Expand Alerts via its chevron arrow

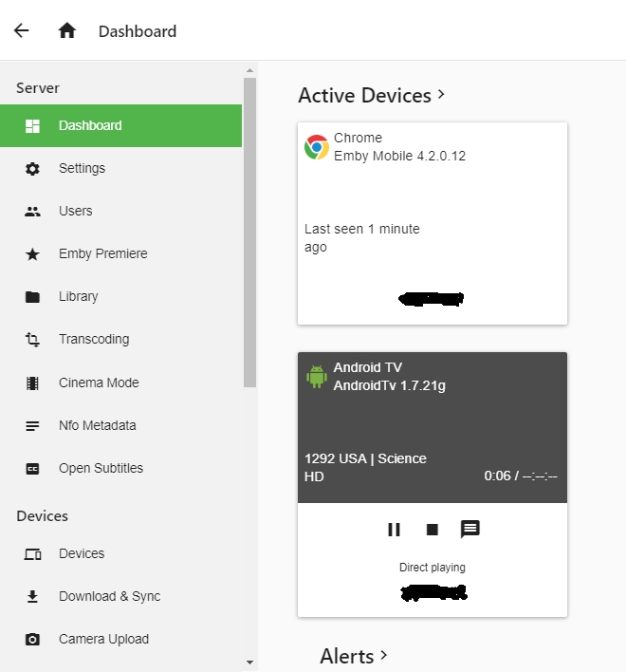click(383, 655)
